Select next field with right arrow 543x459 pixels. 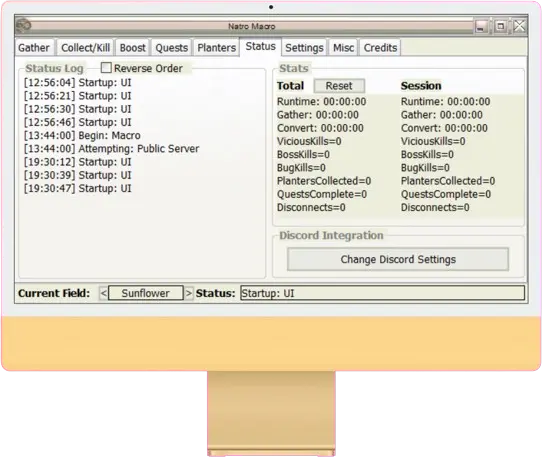click(188, 293)
